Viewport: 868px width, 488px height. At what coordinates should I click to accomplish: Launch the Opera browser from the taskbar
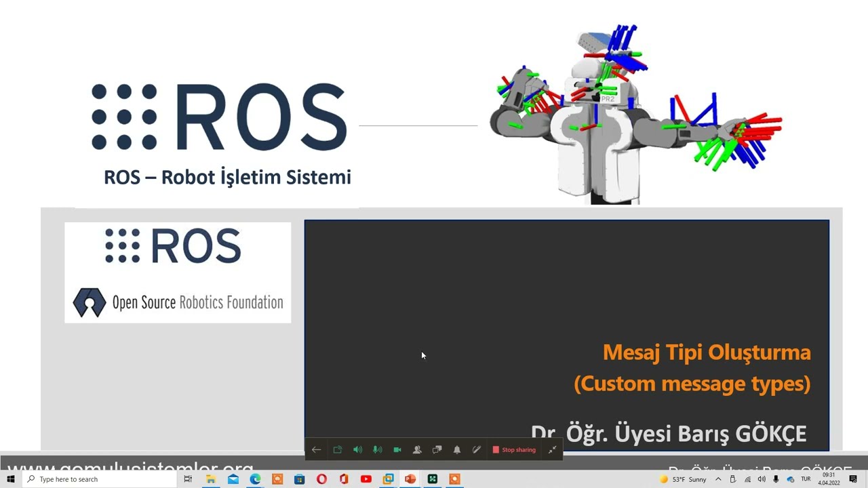click(321, 479)
